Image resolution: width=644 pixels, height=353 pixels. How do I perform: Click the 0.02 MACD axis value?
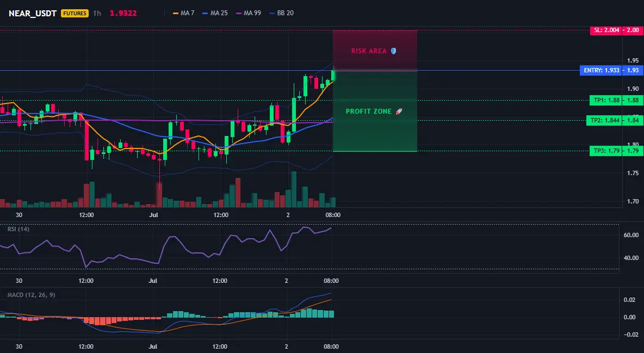630,300
